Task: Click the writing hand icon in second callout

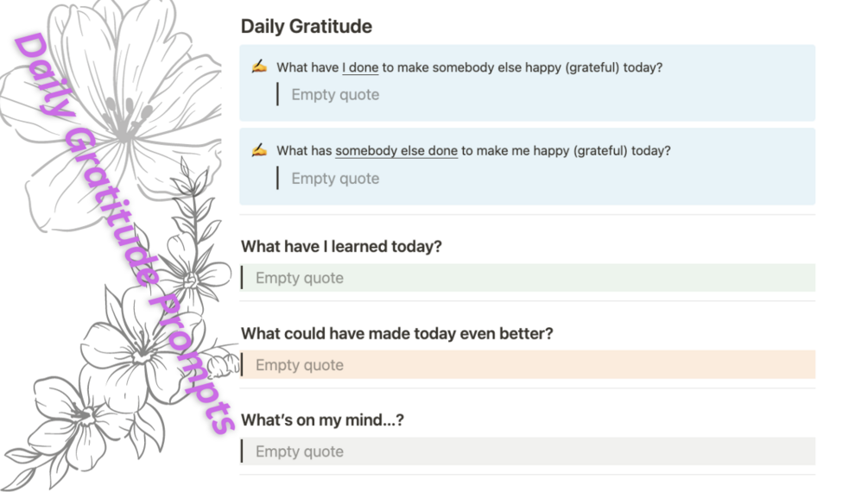Action: click(258, 150)
